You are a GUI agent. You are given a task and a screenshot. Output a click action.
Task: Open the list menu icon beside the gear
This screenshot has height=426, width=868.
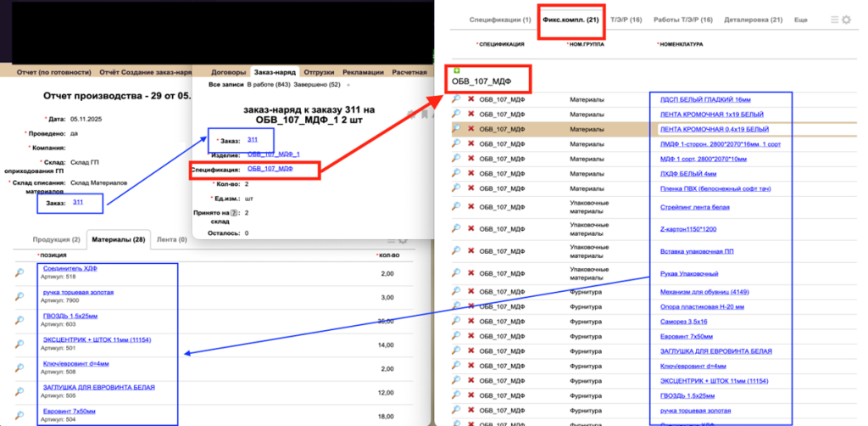[x=834, y=20]
